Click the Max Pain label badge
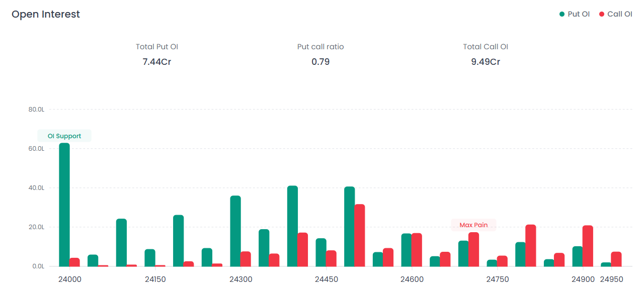The image size is (644, 296). click(473, 225)
